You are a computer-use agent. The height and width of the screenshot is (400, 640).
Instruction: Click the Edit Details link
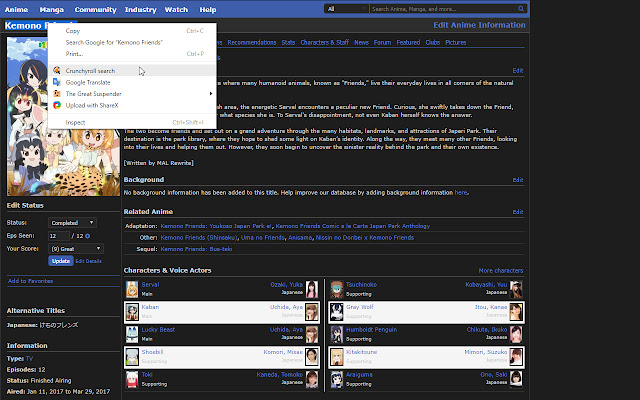89,261
